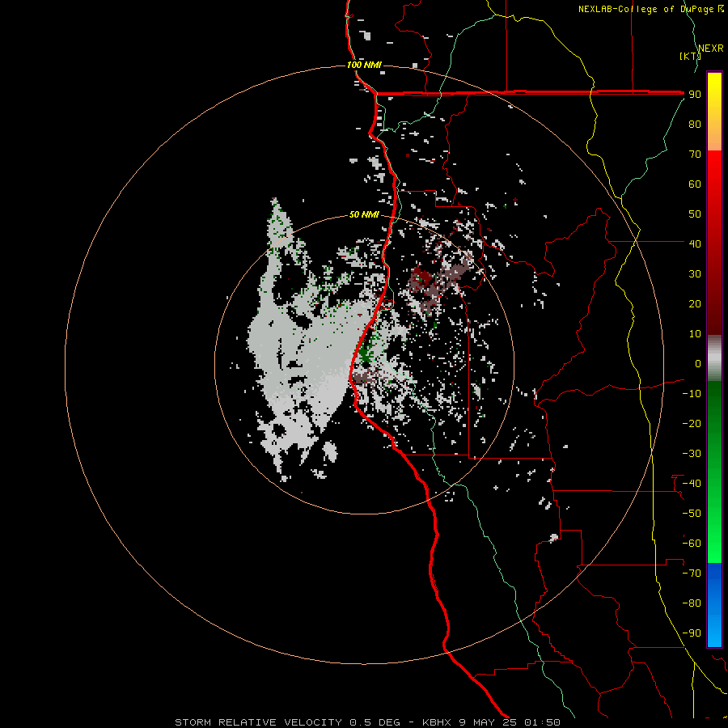Click the "100 NMI" range ring label
This screenshot has width=728, height=728.
click(x=364, y=65)
